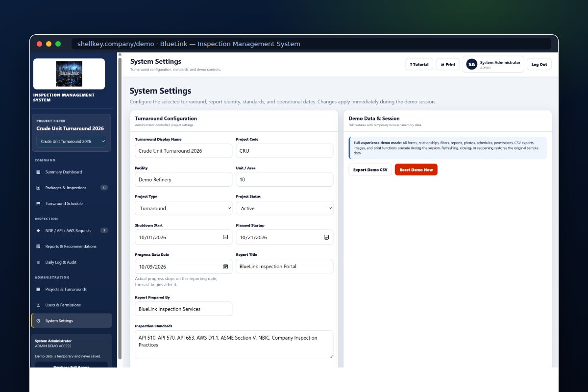This screenshot has width=588, height=392.
Task: Click the Unit / Area field
Action: tap(285, 179)
